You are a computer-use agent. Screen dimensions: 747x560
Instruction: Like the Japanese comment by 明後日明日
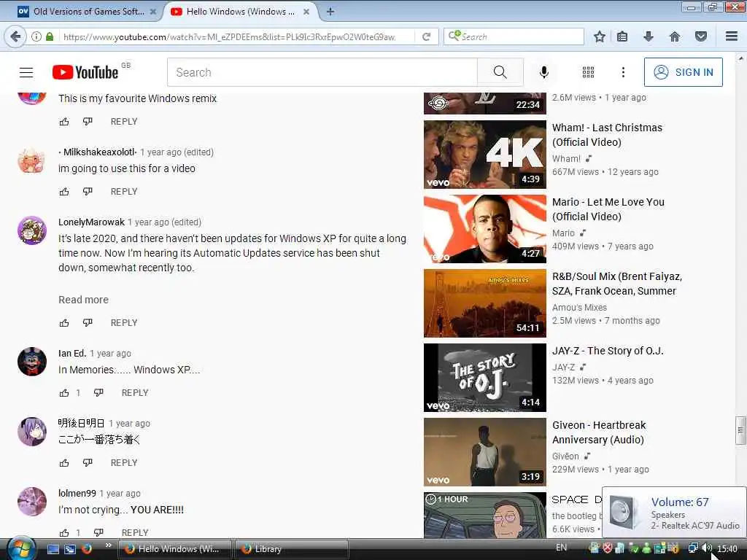point(64,463)
